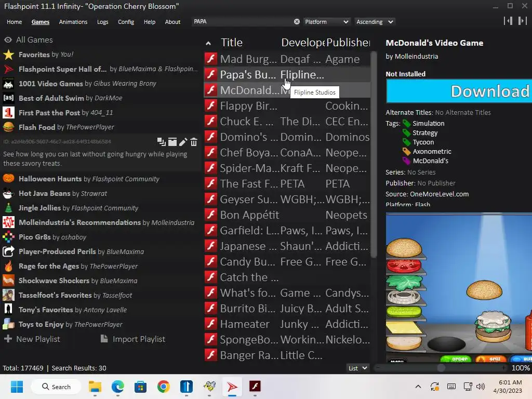532x399 pixels.
Task: Open the Favorites playlist star icon
Action: coord(8,55)
